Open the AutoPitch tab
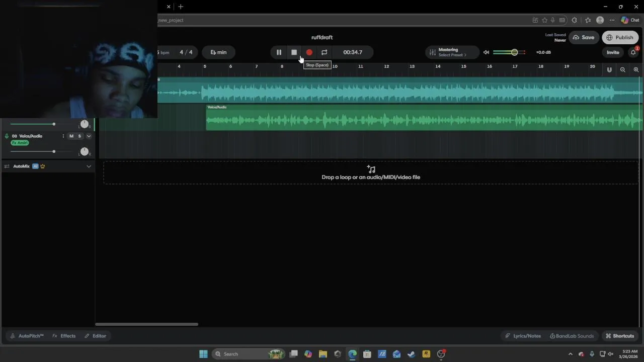This screenshot has width=644, height=362. (x=27, y=336)
